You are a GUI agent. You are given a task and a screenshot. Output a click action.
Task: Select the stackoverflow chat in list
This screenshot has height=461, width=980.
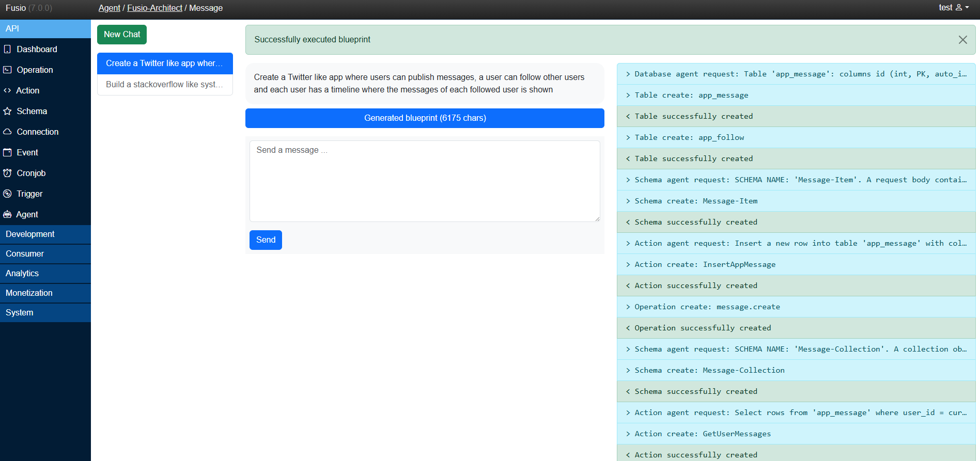pos(164,84)
